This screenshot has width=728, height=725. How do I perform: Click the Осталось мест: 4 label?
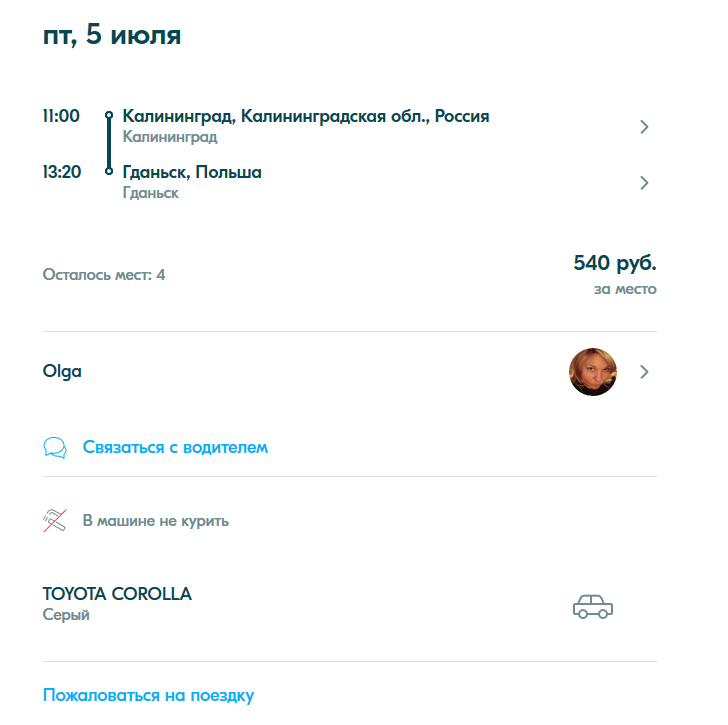(104, 274)
